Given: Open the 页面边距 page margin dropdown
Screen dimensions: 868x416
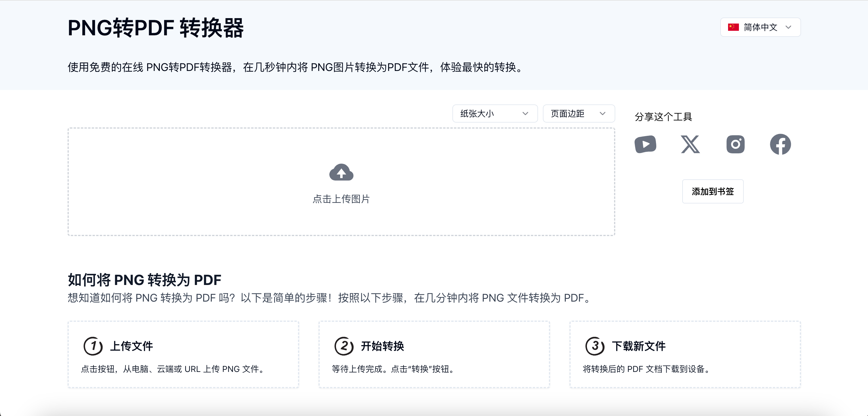Looking at the screenshot, I should 578,114.
